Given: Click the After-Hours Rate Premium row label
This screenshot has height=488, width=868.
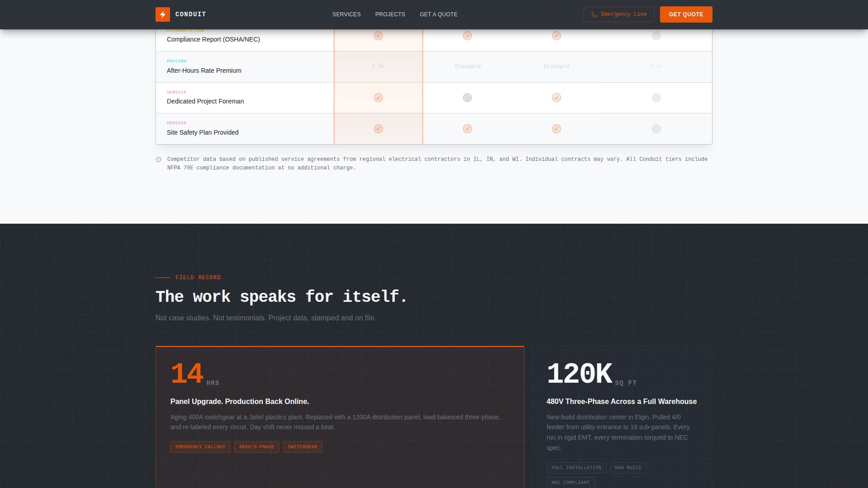Looking at the screenshot, I should (204, 70).
